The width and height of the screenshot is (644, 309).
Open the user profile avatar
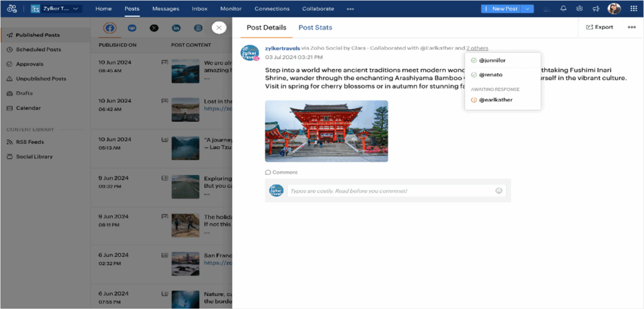tap(614, 9)
